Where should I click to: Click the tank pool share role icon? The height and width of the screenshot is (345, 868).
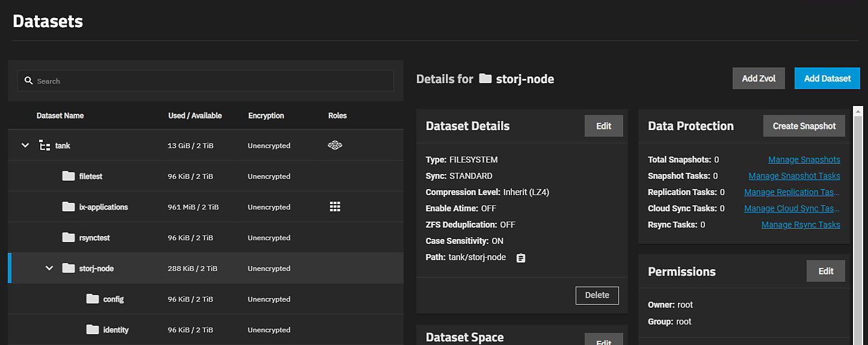pyautogui.click(x=335, y=145)
